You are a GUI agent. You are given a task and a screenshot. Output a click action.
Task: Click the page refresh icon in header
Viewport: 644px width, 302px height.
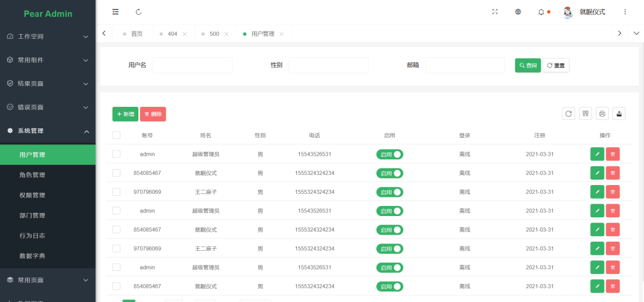pyautogui.click(x=139, y=12)
